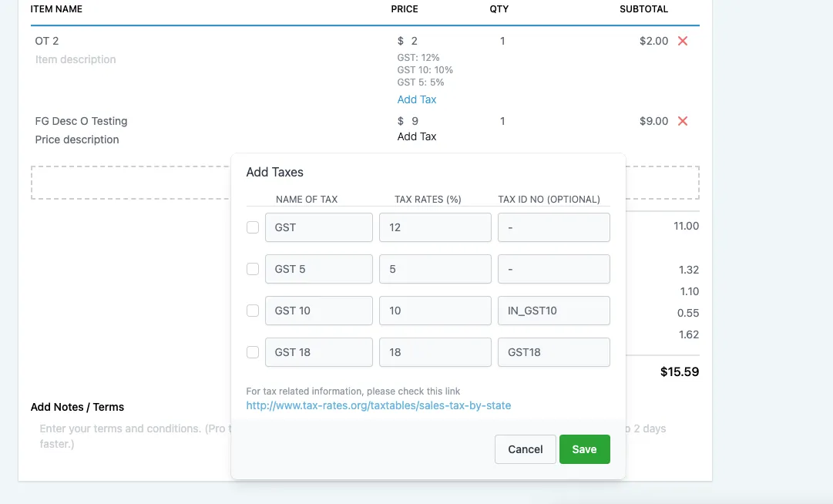Enable the GST 10 tax checkbox
Viewport: 833px width, 504px height.
click(x=253, y=311)
